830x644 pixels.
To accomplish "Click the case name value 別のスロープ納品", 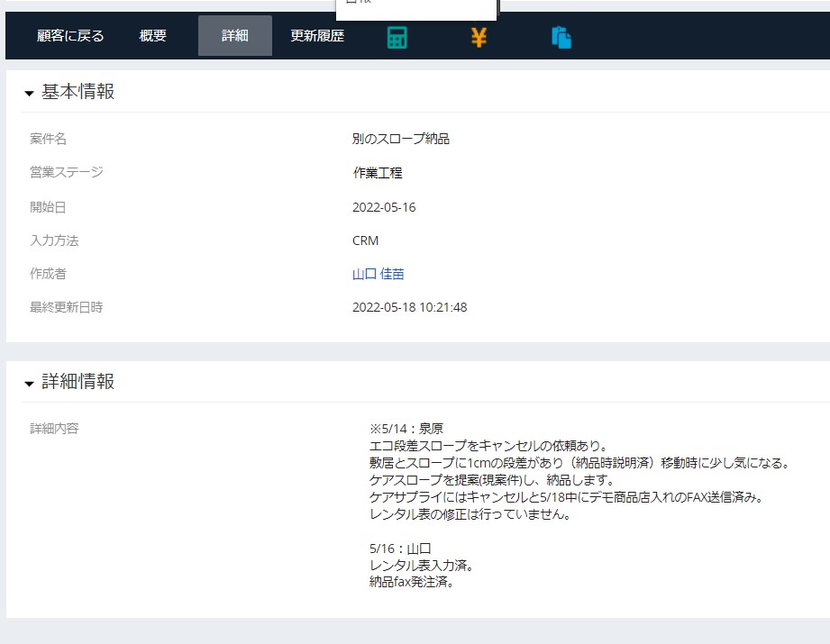I will (x=400, y=139).
